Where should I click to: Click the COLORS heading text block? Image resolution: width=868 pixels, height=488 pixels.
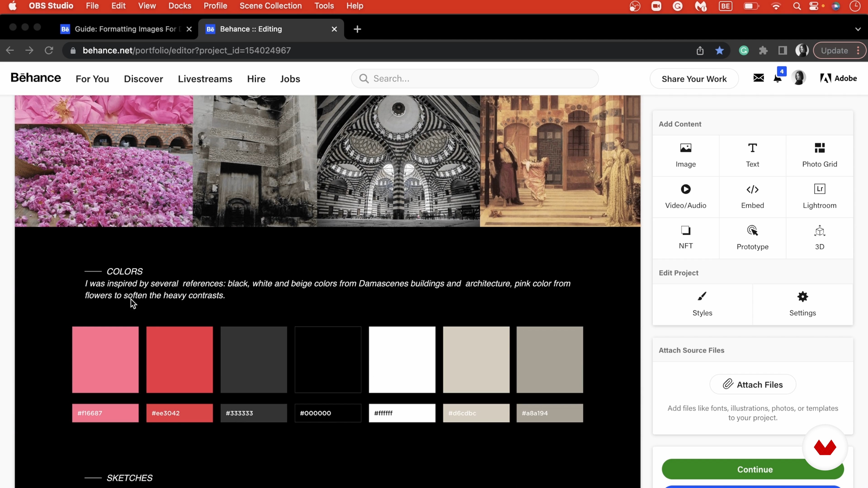tap(125, 271)
